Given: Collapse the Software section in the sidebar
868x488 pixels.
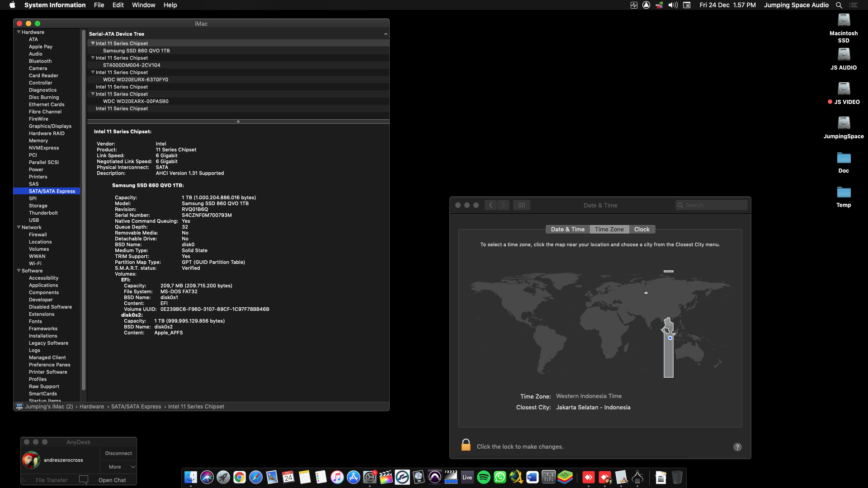Looking at the screenshot, I should pyautogui.click(x=19, y=271).
